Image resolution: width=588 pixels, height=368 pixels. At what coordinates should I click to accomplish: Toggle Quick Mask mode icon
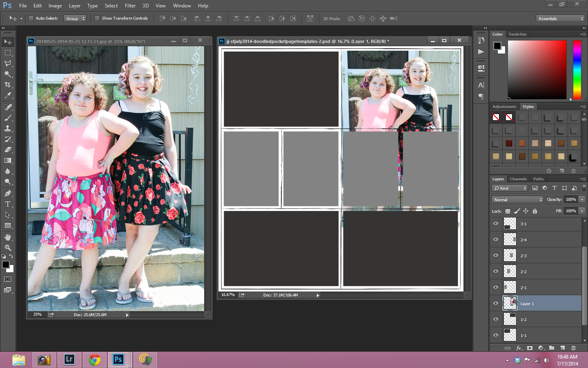[8, 279]
